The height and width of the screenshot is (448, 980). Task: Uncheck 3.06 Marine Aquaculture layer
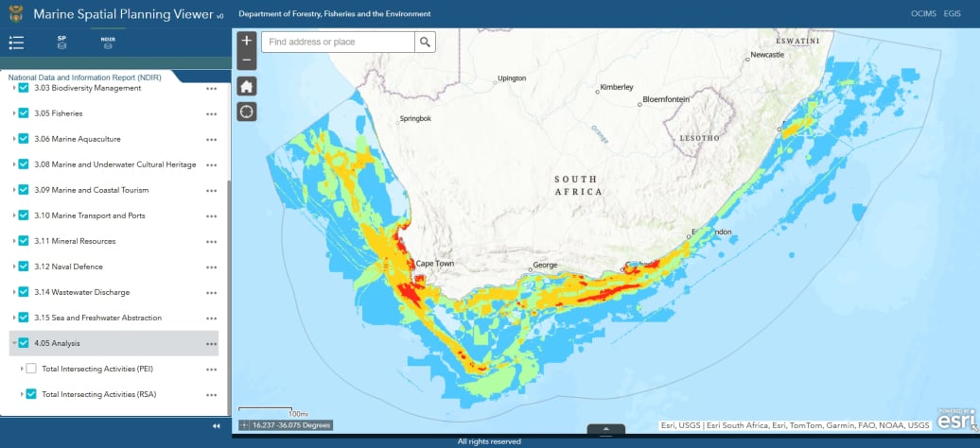(x=24, y=139)
